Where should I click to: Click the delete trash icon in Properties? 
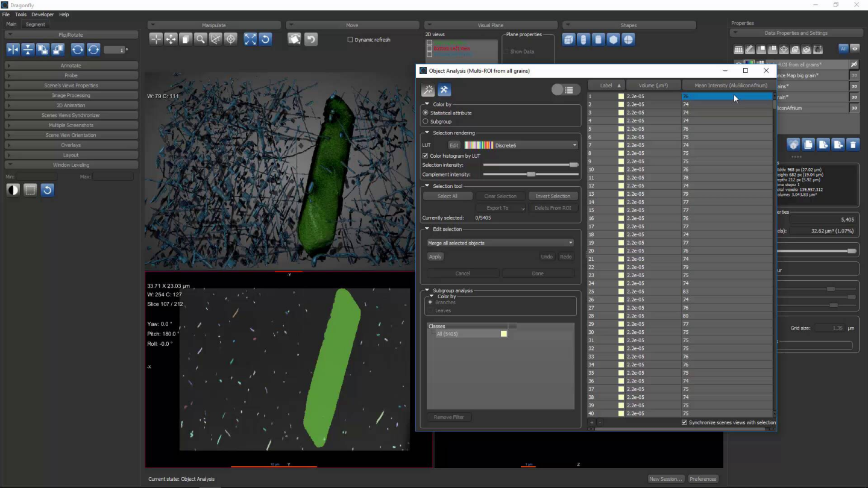pyautogui.click(x=852, y=145)
